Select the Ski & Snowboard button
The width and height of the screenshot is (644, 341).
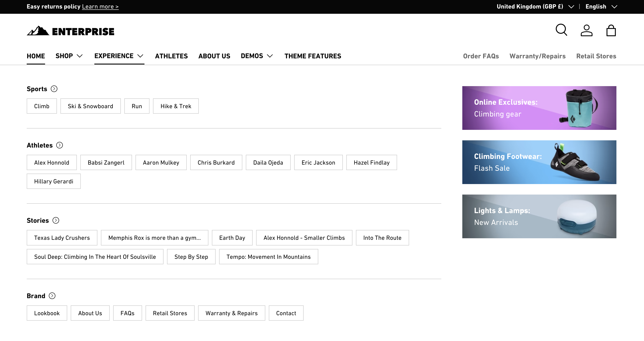[90, 106]
